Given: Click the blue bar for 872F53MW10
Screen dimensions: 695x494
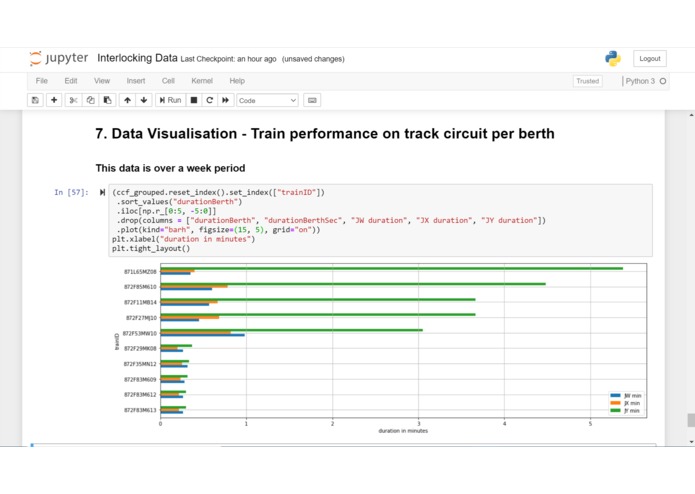Looking at the screenshot, I should tap(203, 335).
